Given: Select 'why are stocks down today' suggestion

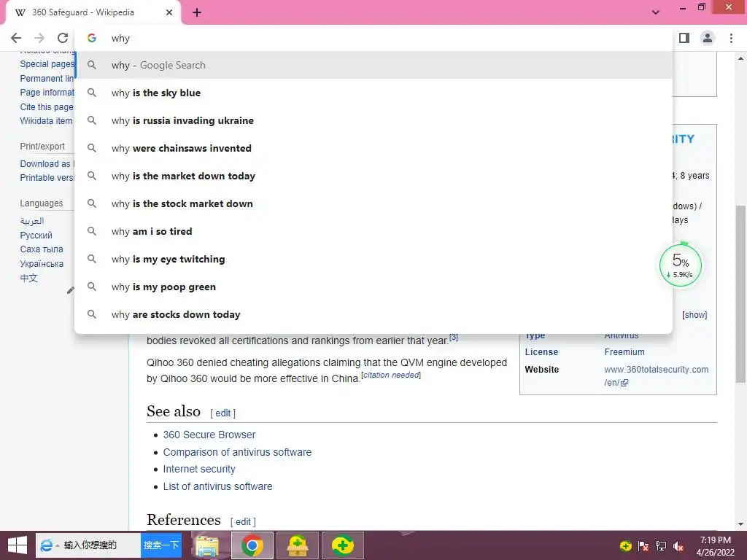Looking at the screenshot, I should (374, 314).
